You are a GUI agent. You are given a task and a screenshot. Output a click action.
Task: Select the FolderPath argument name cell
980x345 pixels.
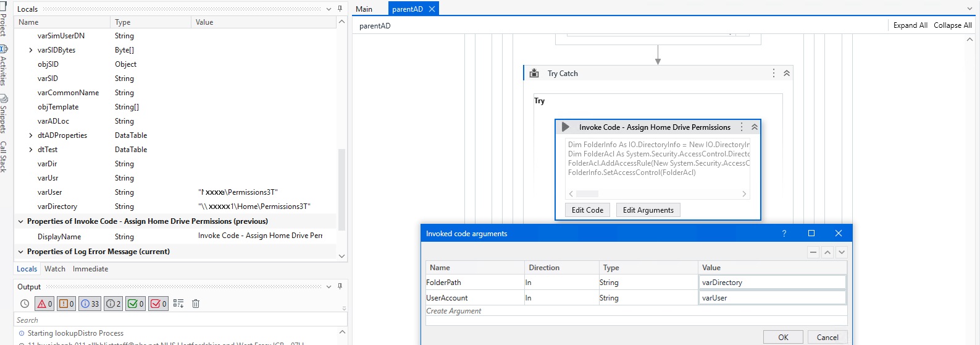tap(474, 283)
